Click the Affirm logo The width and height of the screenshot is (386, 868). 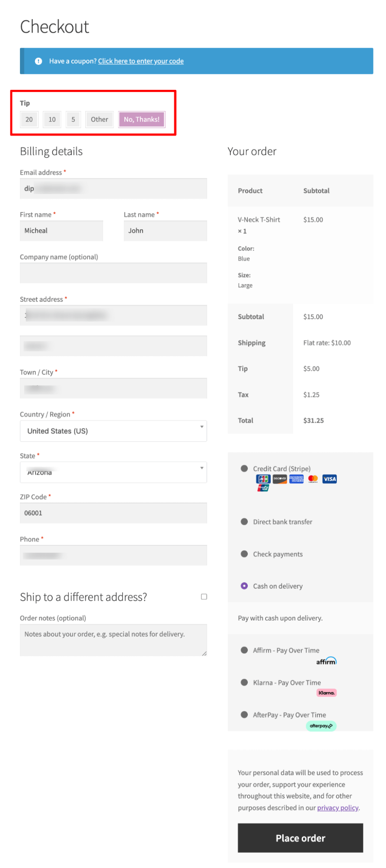point(326,661)
